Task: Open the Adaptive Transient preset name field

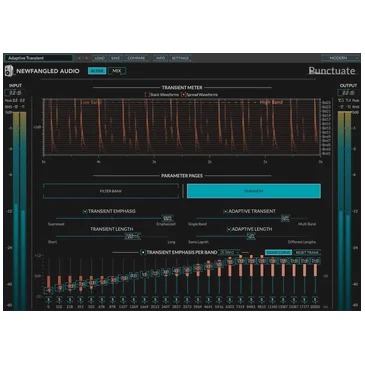Action: pyautogui.click(x=39, y=58)
